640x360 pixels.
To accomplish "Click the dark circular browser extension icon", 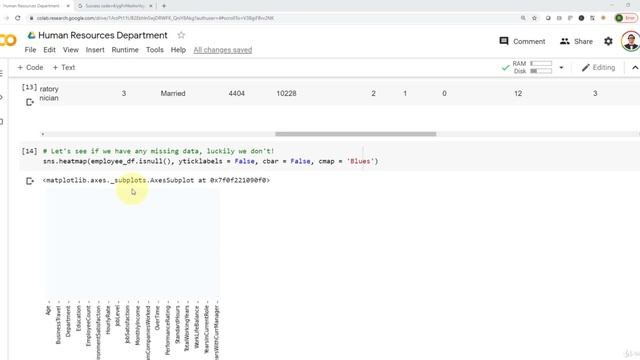I will coord(581,18).
